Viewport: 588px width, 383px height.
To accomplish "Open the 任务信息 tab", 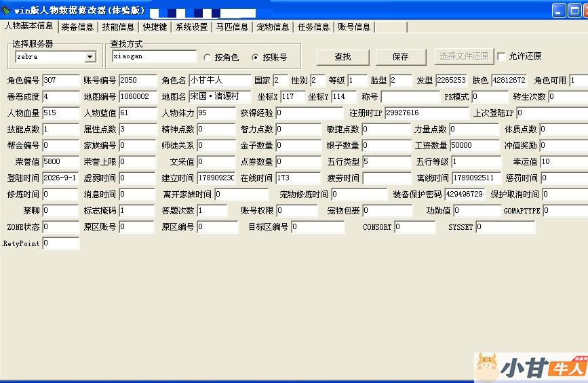I will [x=313, y=27].
